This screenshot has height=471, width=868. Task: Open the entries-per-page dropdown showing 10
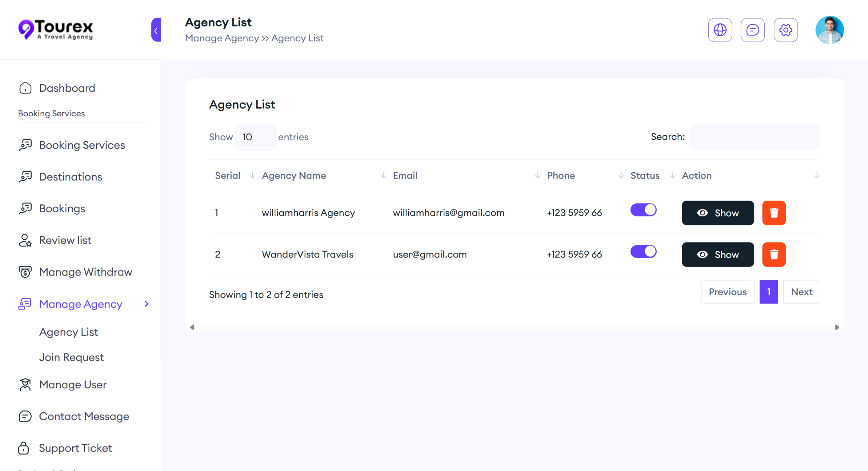coord(255,137)
